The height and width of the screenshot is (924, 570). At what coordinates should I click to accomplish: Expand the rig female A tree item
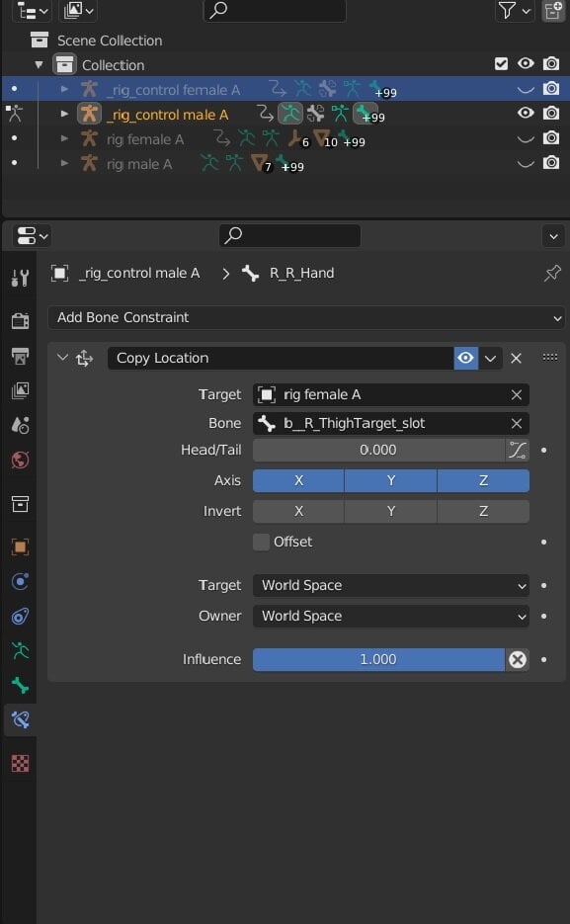[65, 139]
